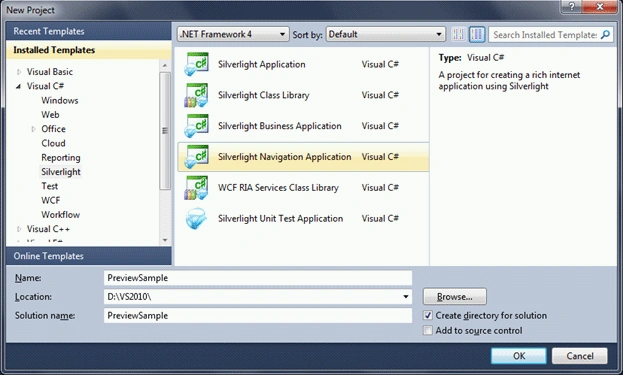The width and height of the screenshot is (623, 375).
Task: Select the Web category
Action: click(x=50, y=115)
